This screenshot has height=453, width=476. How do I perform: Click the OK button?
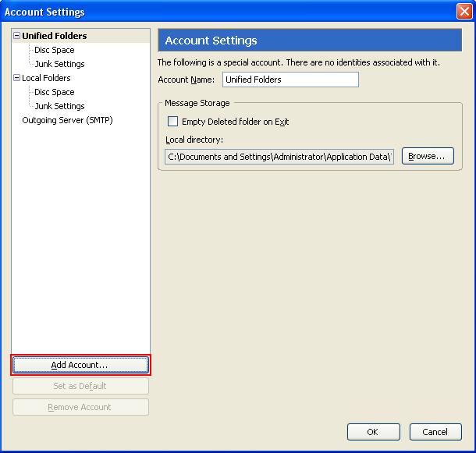coord(374,432)
